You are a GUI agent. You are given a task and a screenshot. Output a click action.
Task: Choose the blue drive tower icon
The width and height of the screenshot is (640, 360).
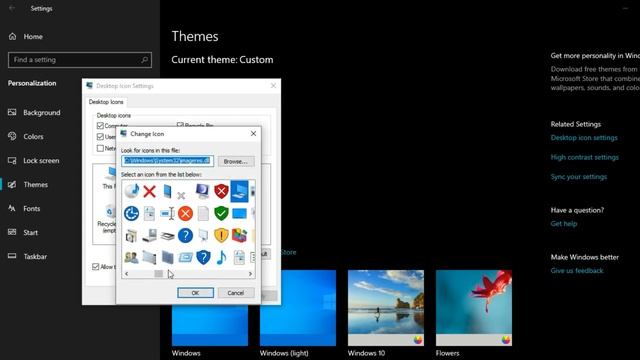click(x=167, y=191)
